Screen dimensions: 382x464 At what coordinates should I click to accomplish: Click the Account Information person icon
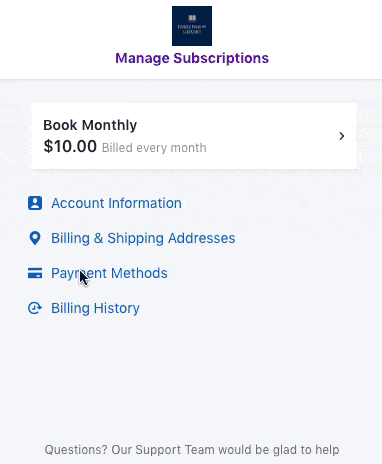(35, 203)
